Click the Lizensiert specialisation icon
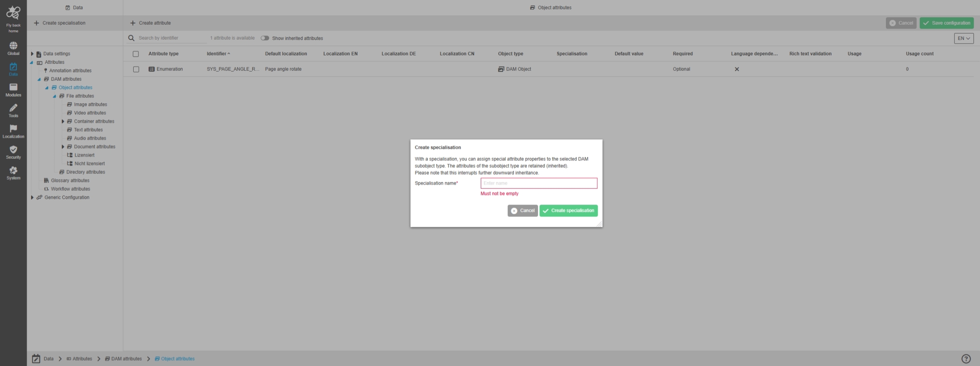Screen dimensions: 980x366 click(x=69, y=155)
